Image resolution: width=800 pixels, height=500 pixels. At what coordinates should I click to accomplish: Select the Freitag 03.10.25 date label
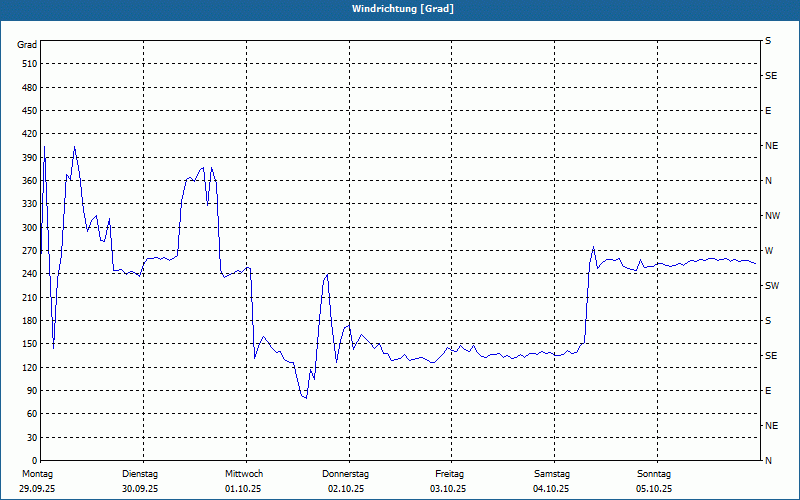pyautogui.click(x=450, y=481)
